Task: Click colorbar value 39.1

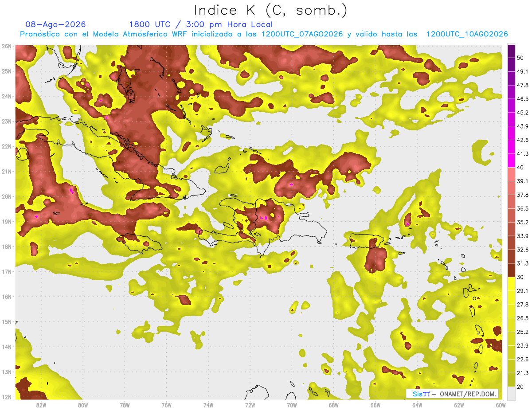Action: [523, 181]
